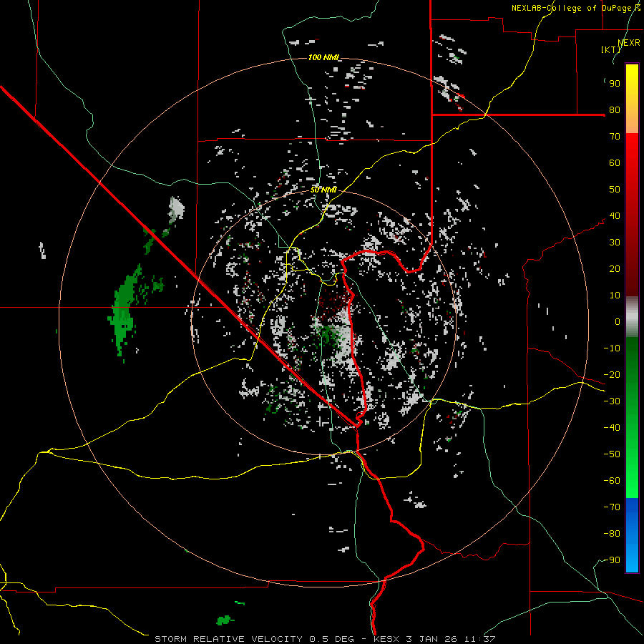The width and height of the screenshot is (644, 644).
Task: Click the -10 value on the velocity scale
Action: 612,348
